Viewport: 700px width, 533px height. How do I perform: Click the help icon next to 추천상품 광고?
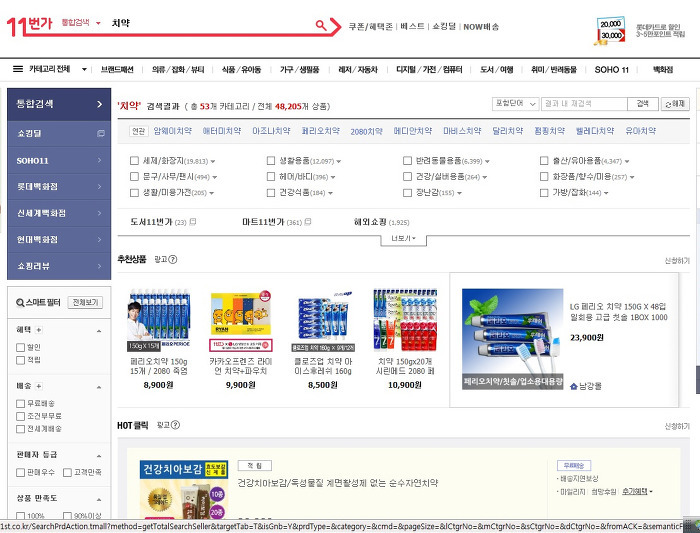point(173,259)
